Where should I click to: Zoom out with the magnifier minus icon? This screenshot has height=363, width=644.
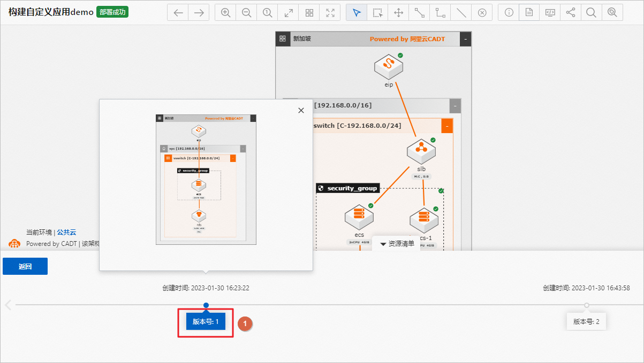click(x=247, y=13)
